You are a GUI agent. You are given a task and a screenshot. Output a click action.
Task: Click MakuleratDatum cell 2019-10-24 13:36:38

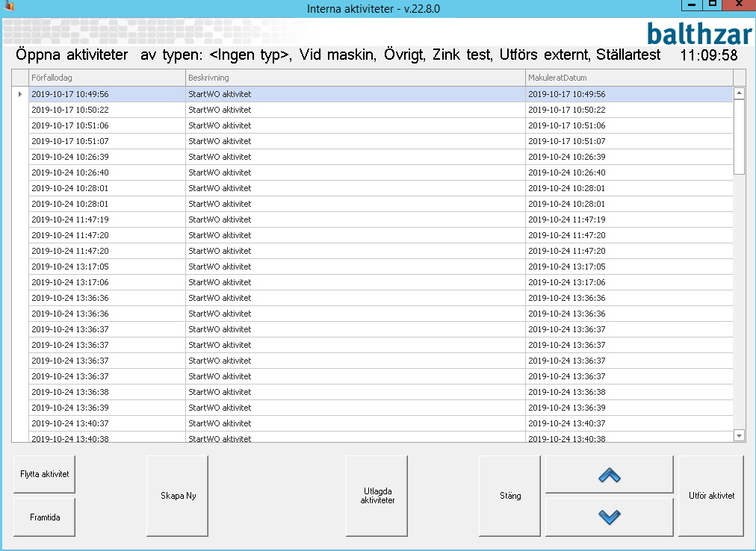tap(629, 392)
